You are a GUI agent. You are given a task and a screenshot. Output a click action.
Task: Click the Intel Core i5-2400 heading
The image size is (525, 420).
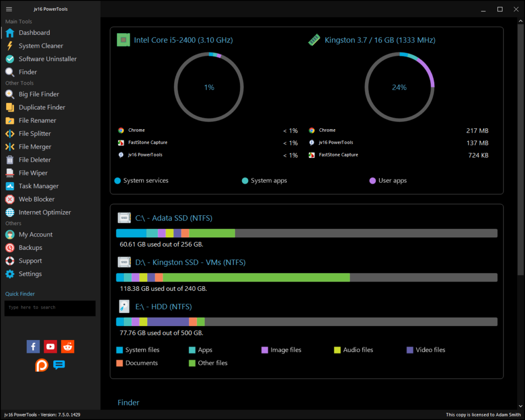pos(183,40)
